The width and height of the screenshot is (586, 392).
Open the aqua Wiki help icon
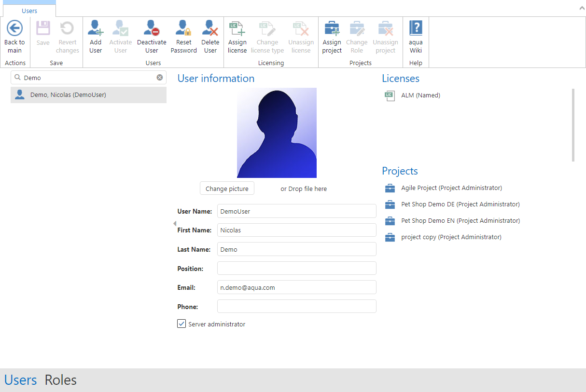pos(416,28)
